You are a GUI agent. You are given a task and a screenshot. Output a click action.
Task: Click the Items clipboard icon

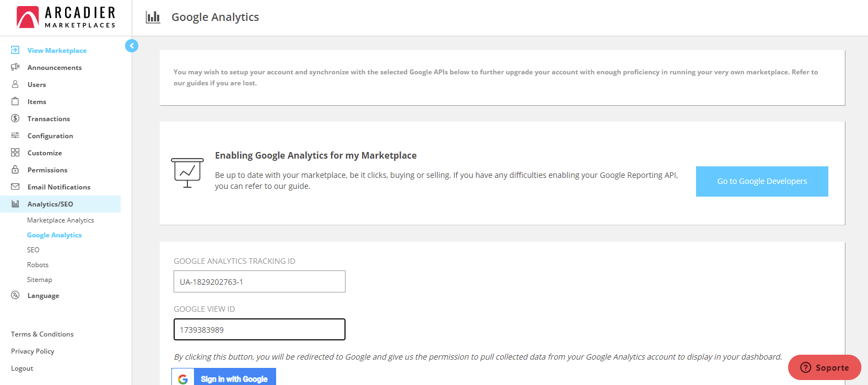[x=15, y=101]
